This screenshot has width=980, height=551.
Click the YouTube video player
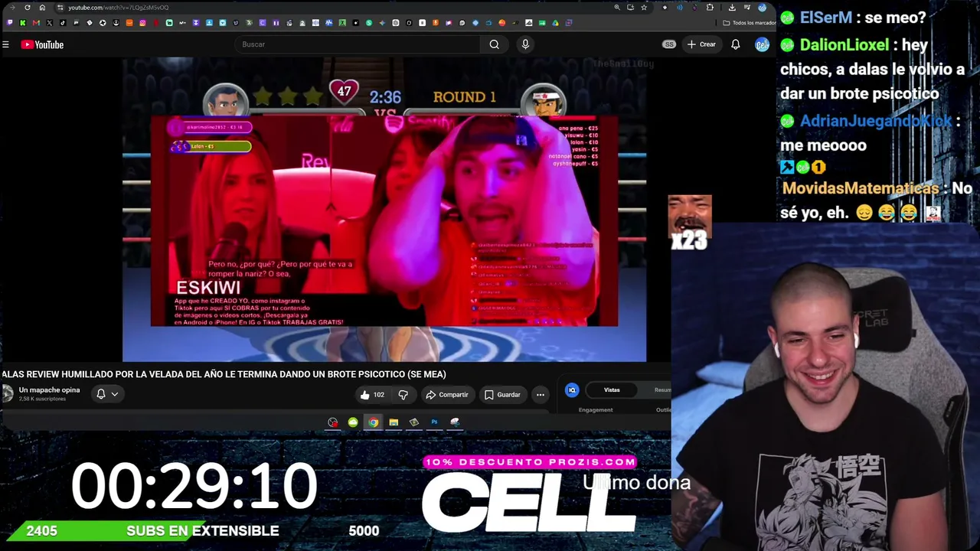click(384, 210)
